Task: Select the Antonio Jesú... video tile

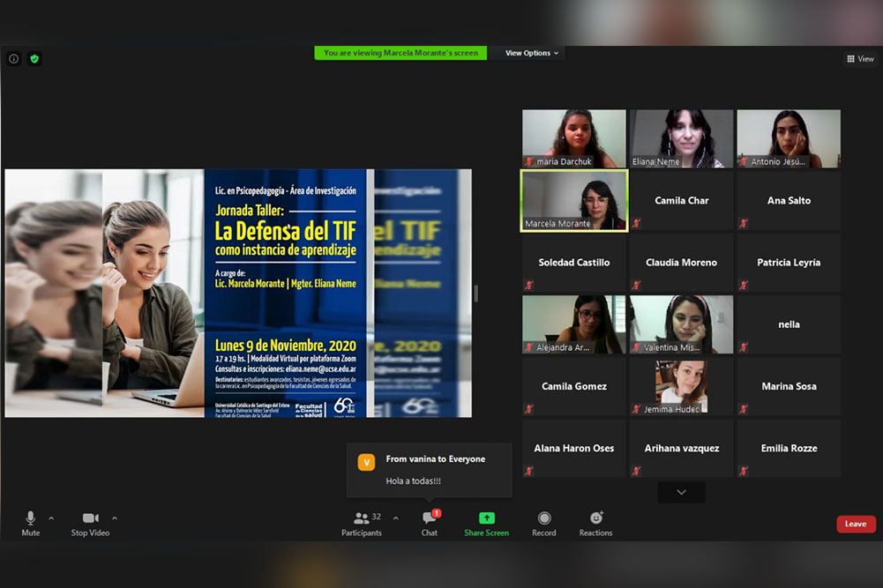Action: 789,138
